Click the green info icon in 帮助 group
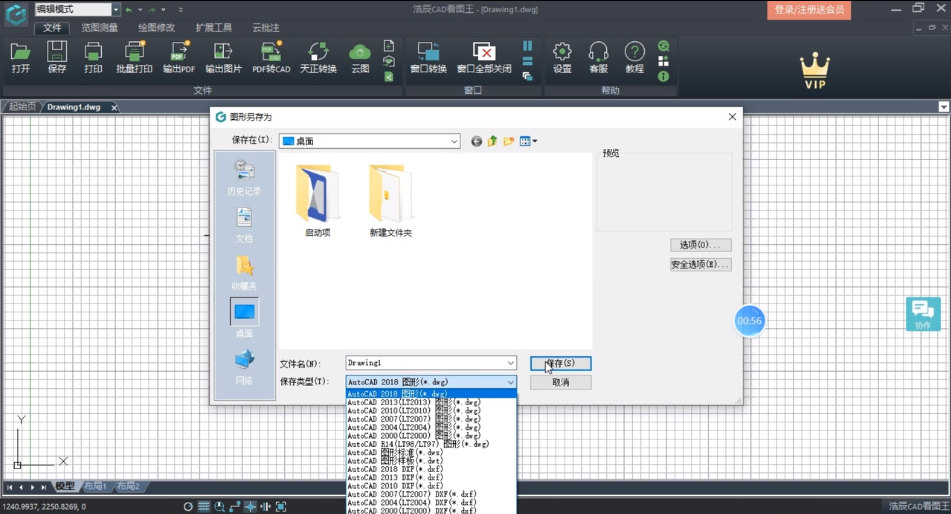 pos(664,76)
